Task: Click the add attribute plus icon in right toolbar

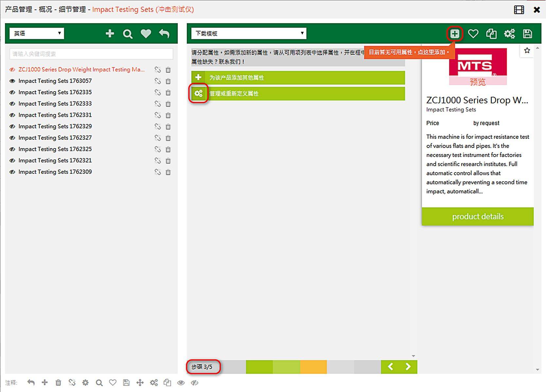Action: coord(454,33)
